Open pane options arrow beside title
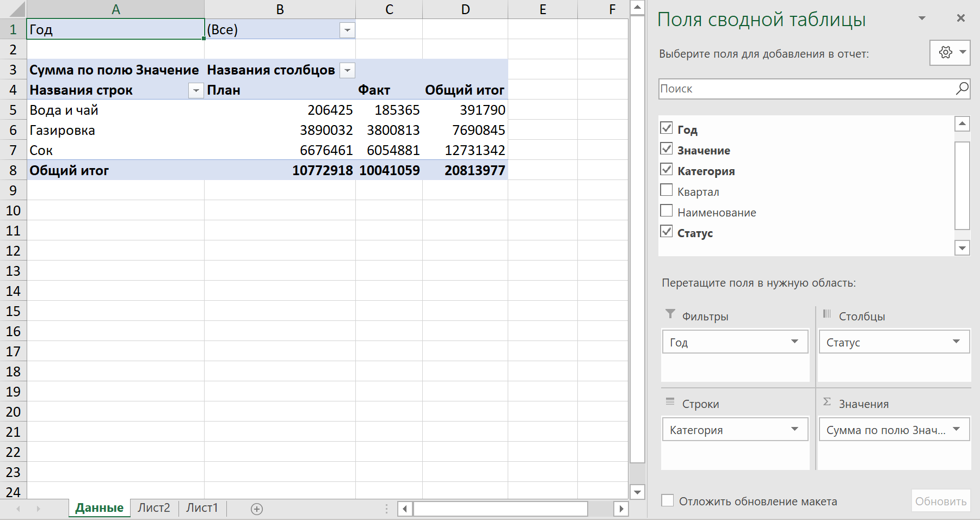Image resolution: width=980 pixels, height=520 pixels. 922,18
